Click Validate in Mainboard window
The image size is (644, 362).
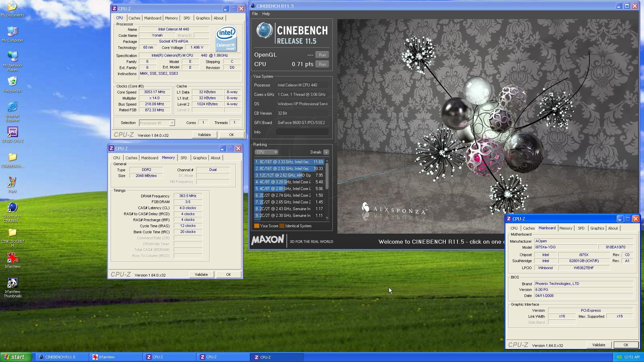tap(599, 345)
